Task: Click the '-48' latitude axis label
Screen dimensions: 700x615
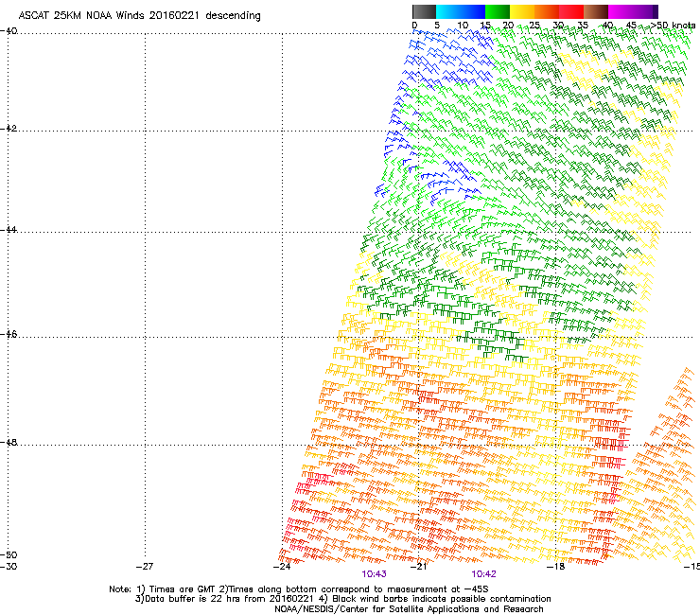Action: tap(9, 442)
